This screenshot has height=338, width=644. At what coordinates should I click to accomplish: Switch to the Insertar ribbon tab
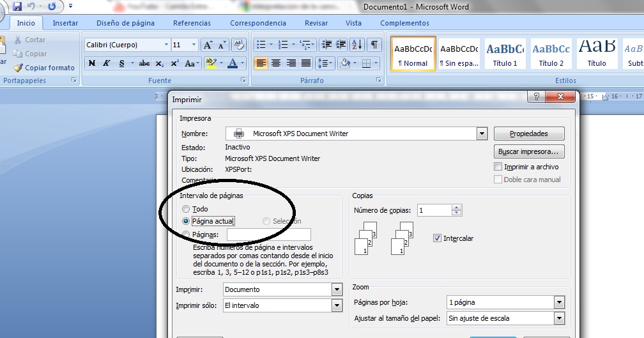pyautogui.click(x=65, y=23)
